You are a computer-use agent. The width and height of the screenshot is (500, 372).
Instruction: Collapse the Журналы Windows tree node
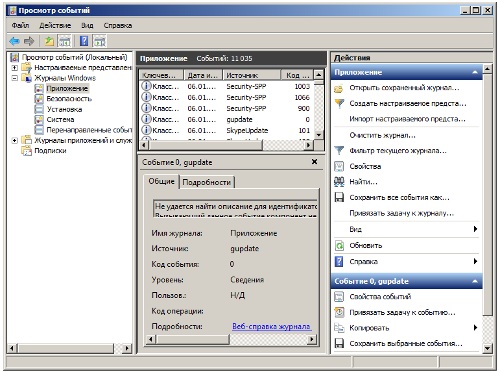(x=15, y=78)
